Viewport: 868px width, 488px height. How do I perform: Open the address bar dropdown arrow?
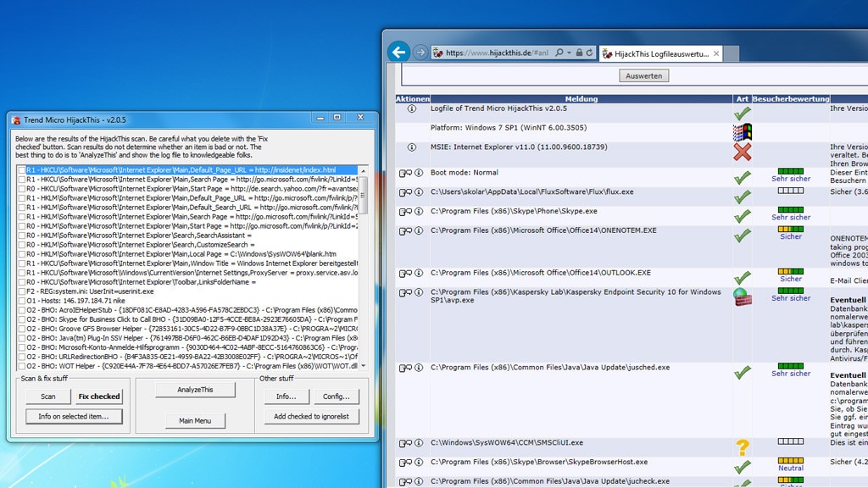coord(569,53)
